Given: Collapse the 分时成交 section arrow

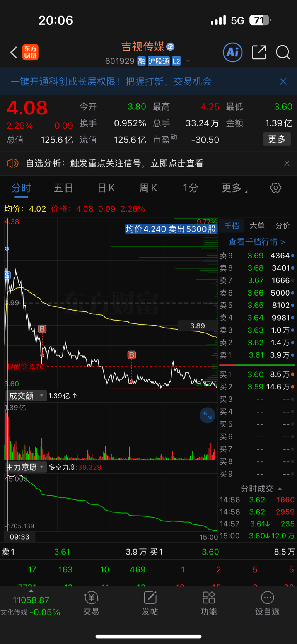Looking at the screenshot, I should [280, 489].
